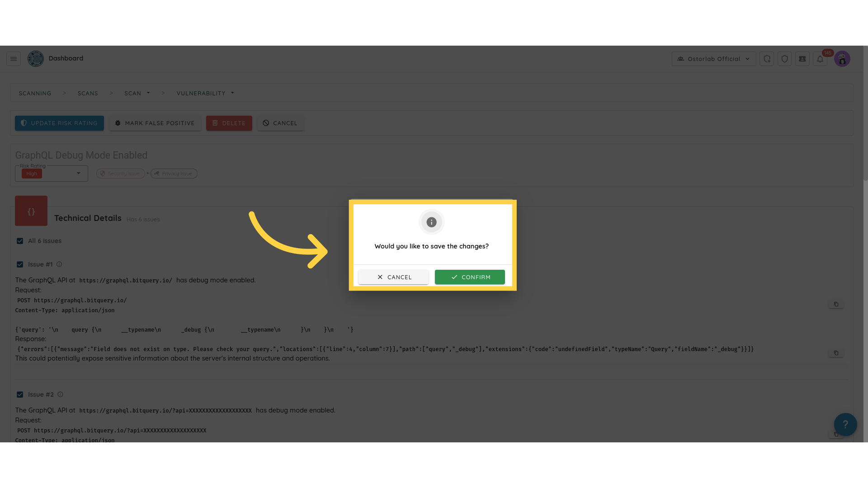Click MARK FALSE POSITIVE icon
Viewport: 868px width, 488px height.
(118, 123)
